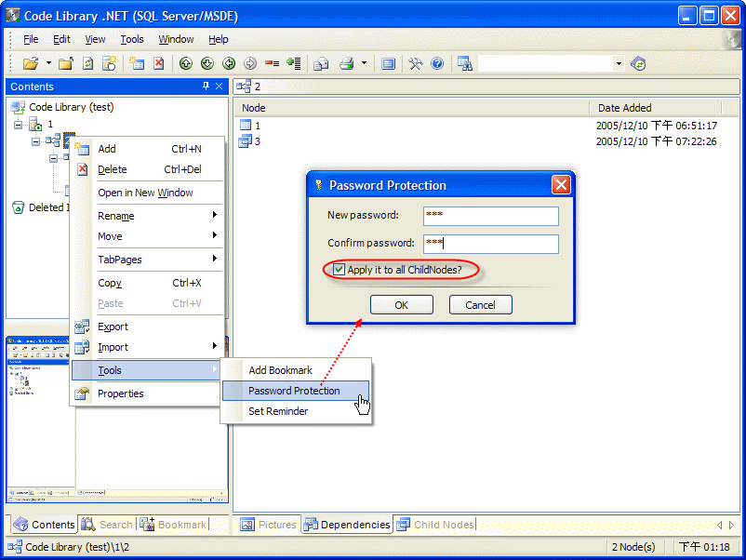Choose Add in the context menu
Image resolution: width=746 pixels, height=560 pixels.
click(x=148, y=149)
